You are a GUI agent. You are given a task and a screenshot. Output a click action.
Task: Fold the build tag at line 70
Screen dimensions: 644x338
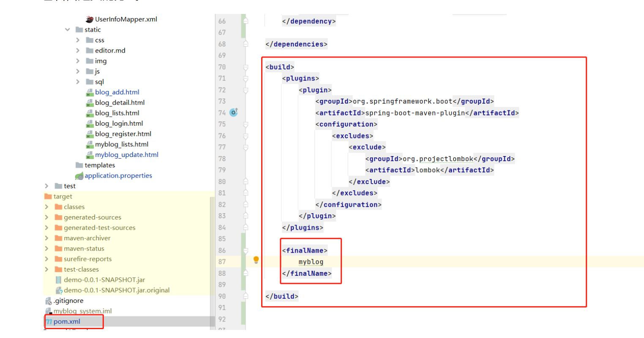coord(246,67)
